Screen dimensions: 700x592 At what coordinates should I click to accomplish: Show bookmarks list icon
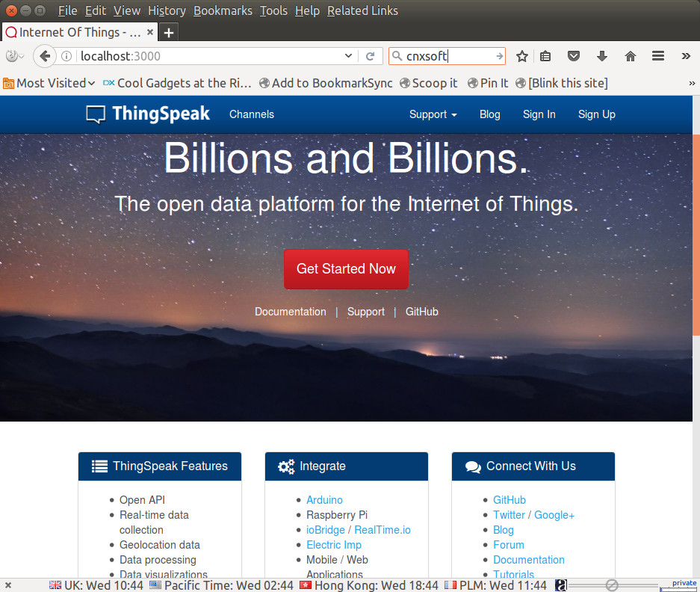(x=545, y=56)
